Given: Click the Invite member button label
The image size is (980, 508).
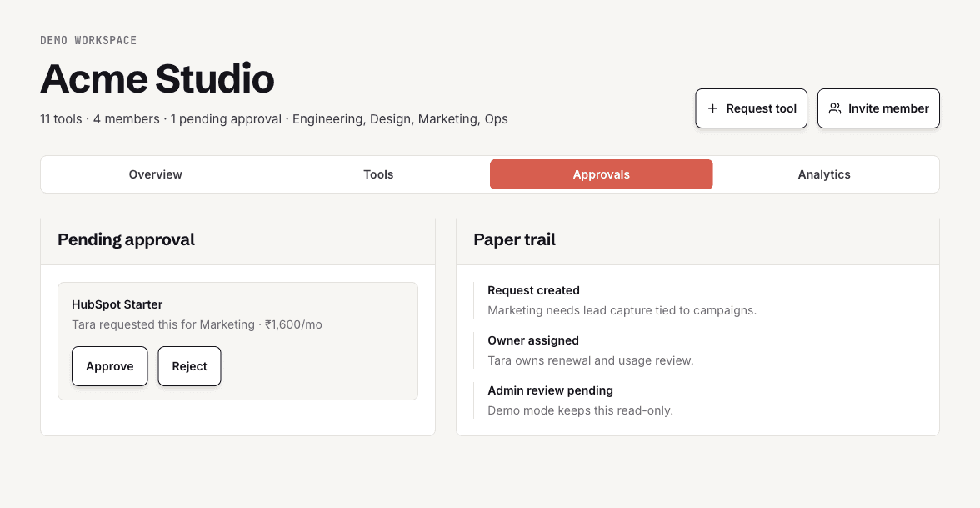Looking at the screenshot, I should point(888,108).
